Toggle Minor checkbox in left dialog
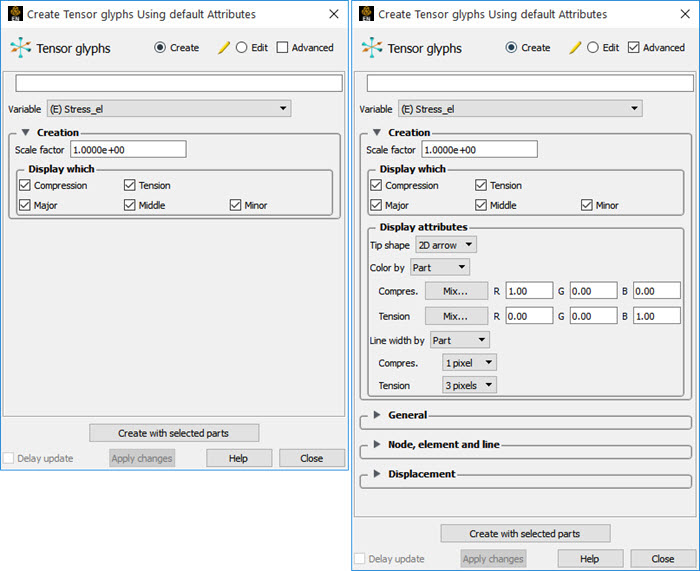The image size is (700, 571). coord(235,205)
